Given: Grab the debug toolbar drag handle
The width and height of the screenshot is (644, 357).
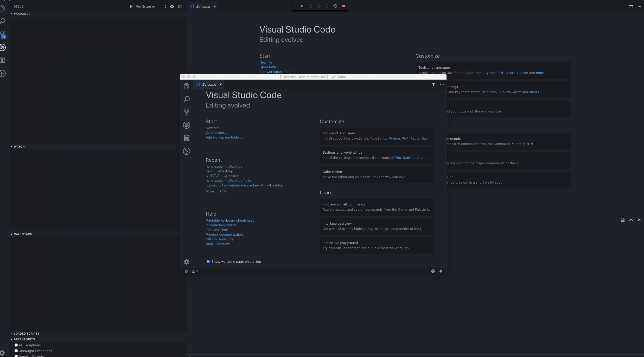Looking at the screenshot, I should 296,6.
